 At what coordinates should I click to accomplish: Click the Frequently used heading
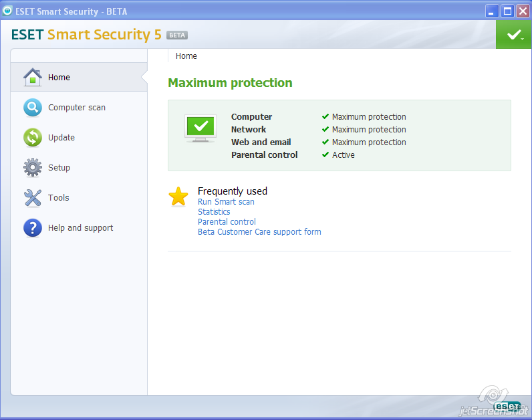233,191
